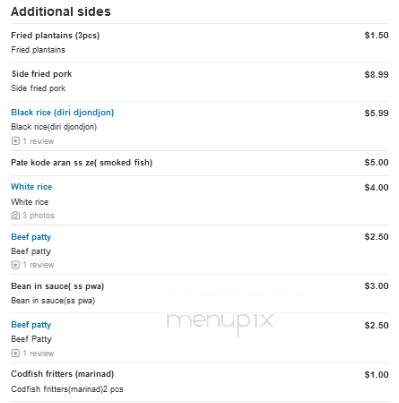This screenshot has height=403, width=399.
Task: Click the menupix watermark logo
Action: [220, 321]
